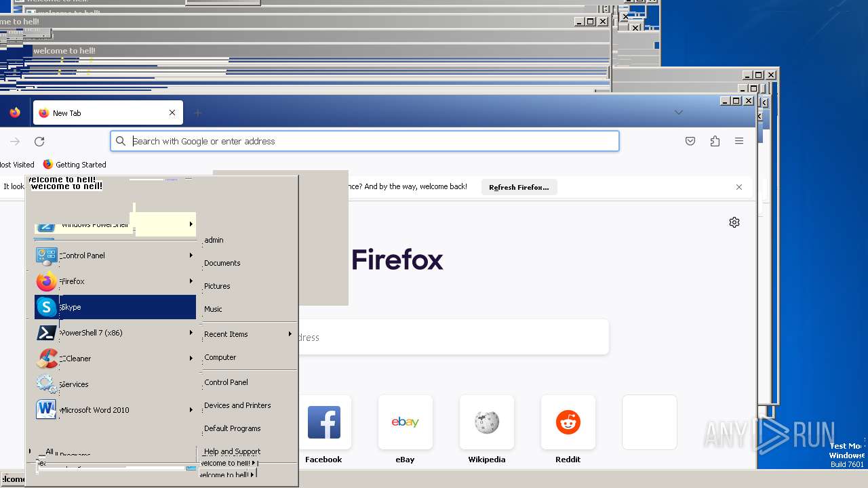
Task: Click the Control Panel icon in Start menu
Action: (47, 256)
